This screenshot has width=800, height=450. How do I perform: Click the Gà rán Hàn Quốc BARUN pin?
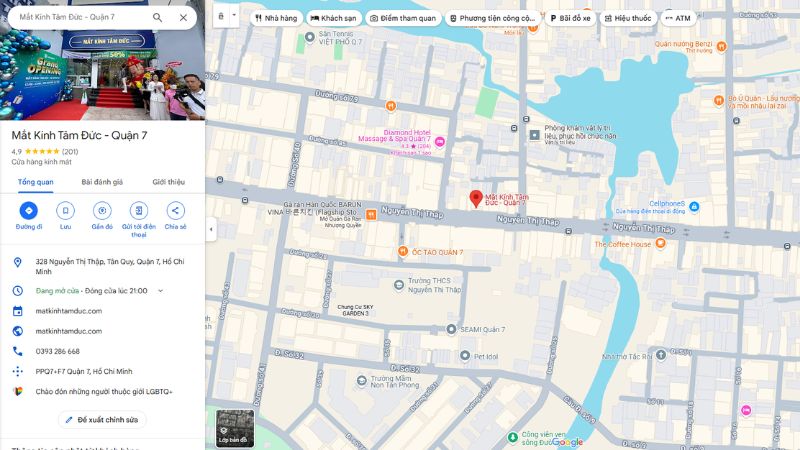[x=371, y=214]
